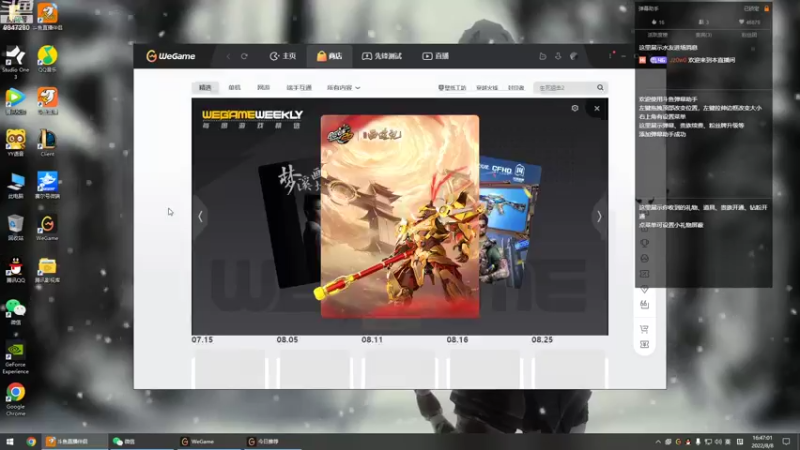The image size is (800, 450).
Task: Click the flame count in danmu panel
Action: 658,22
